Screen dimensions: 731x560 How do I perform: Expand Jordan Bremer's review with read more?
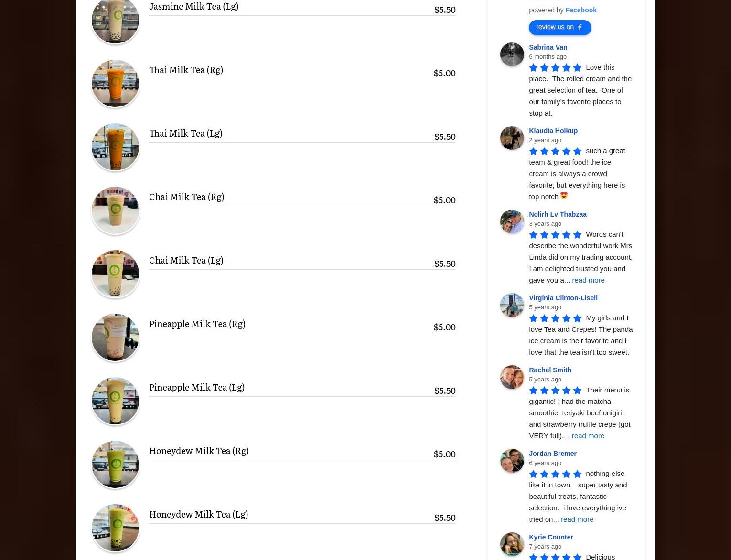click(x=577, y=519)
